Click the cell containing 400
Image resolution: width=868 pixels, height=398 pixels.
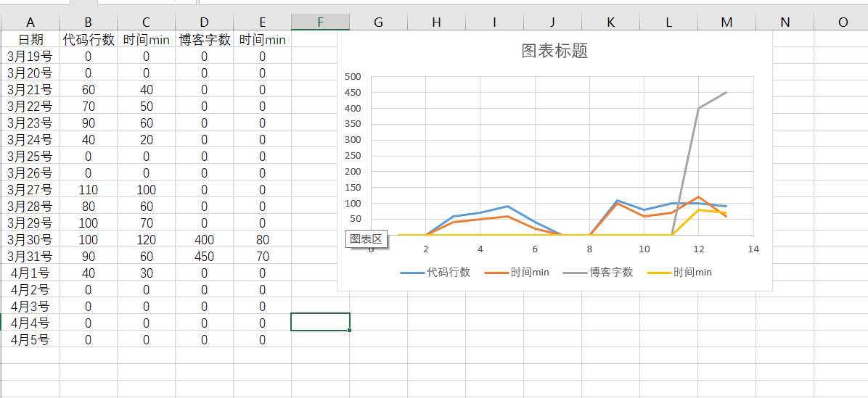[x=204, y=239]
